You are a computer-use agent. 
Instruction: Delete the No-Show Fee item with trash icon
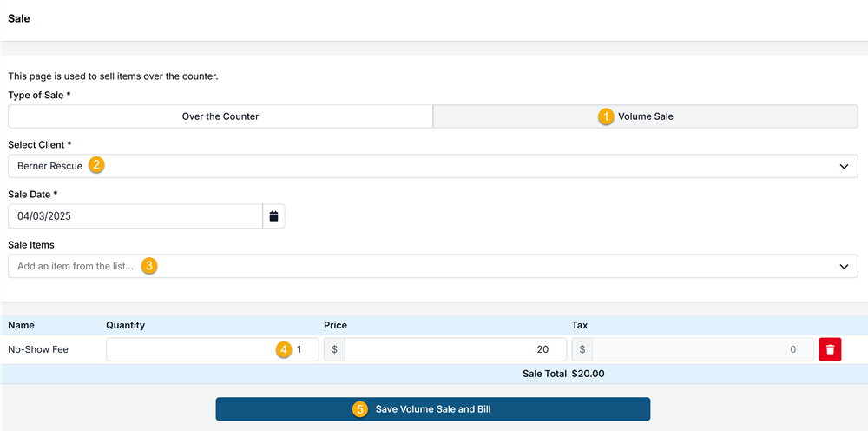830,349
